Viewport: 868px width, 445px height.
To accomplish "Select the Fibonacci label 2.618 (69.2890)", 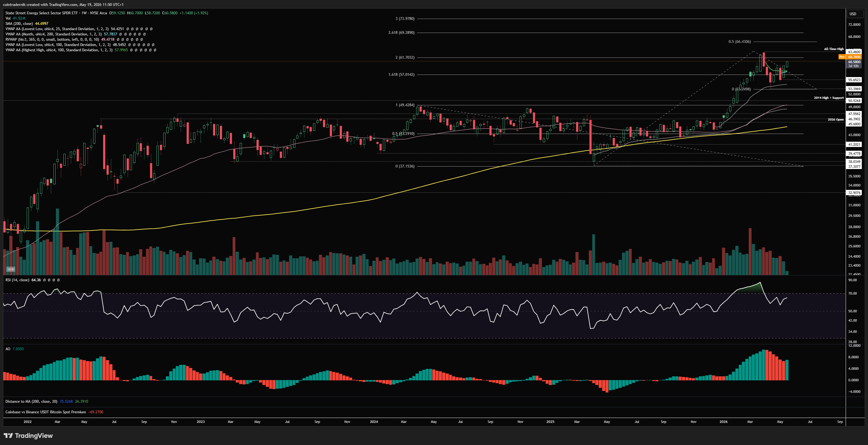I will [401, 33].
